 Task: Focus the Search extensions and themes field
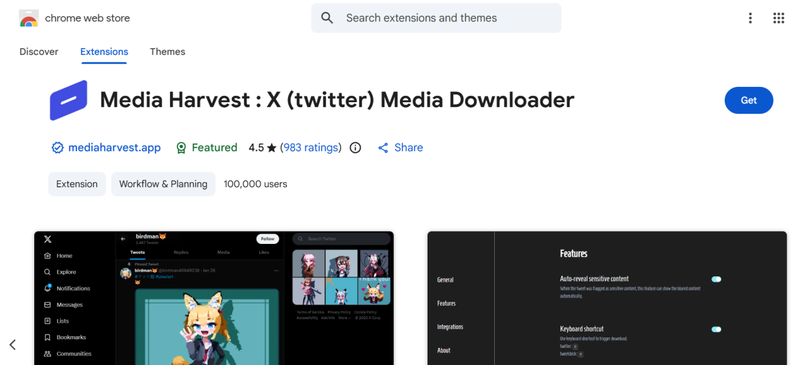pos(436,18)
